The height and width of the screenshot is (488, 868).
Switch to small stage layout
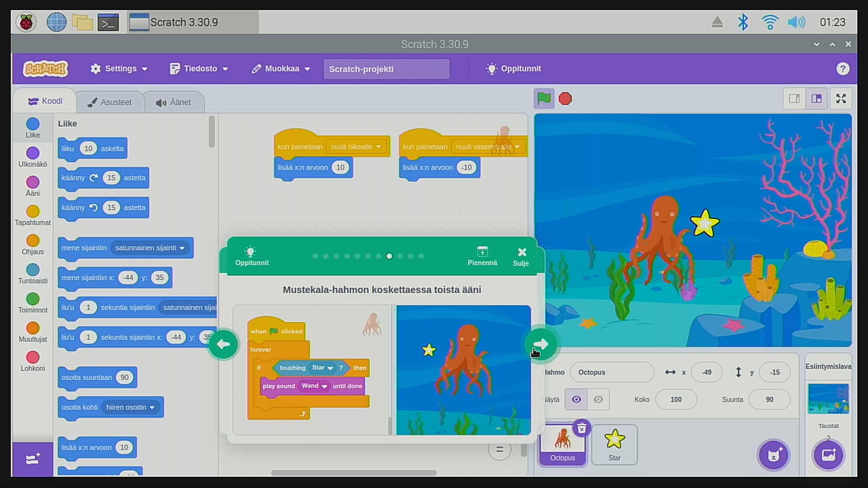pyautogui.click(x=794, y=99)
